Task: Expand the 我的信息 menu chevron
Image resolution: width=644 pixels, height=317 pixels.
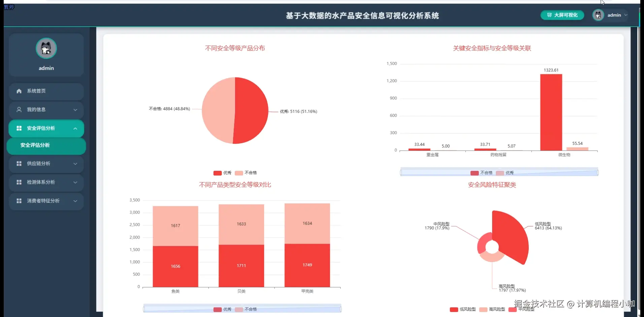Action: coord(75,110)
